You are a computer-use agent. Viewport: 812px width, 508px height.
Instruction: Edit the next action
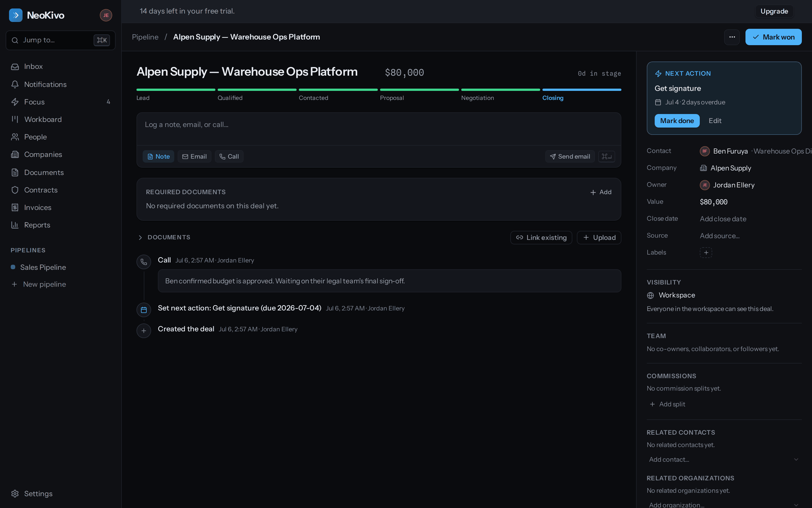715,121
